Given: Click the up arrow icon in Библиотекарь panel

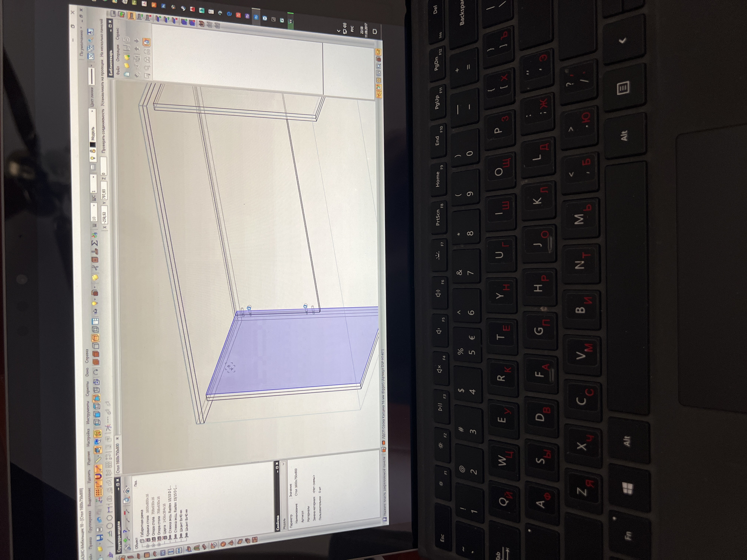Looking at the screenshot, I should (x=137, y=49).
